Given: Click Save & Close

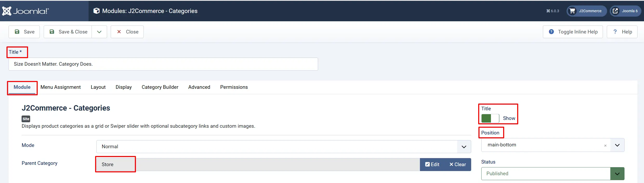Looking at the screenshot, I should tap(68, 32).
